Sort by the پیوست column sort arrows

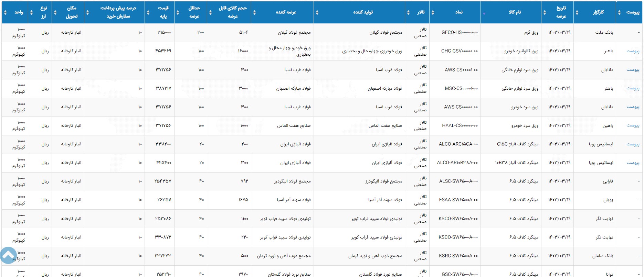click(619, 12)
